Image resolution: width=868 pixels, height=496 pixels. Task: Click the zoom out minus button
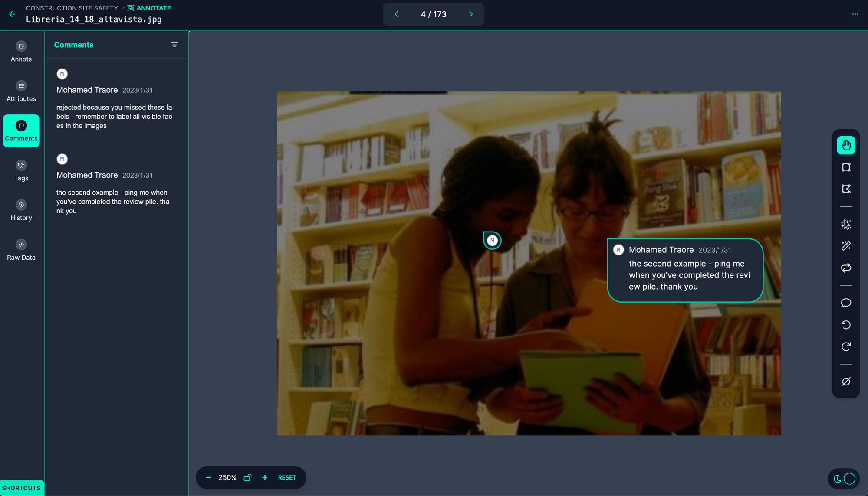[x=208, y=477]
